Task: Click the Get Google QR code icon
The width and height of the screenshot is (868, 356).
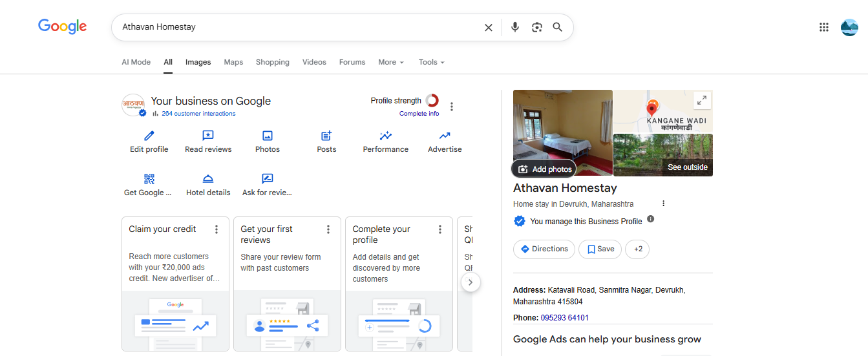Action: tap(149, 179)
